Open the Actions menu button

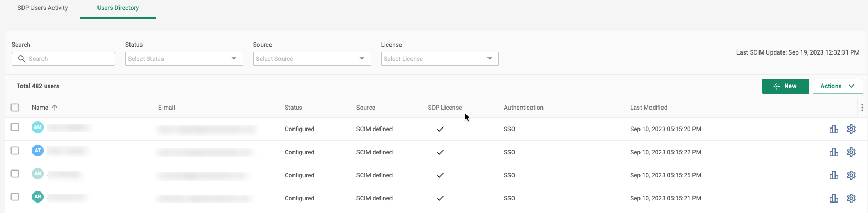click(x=838, y=86)
